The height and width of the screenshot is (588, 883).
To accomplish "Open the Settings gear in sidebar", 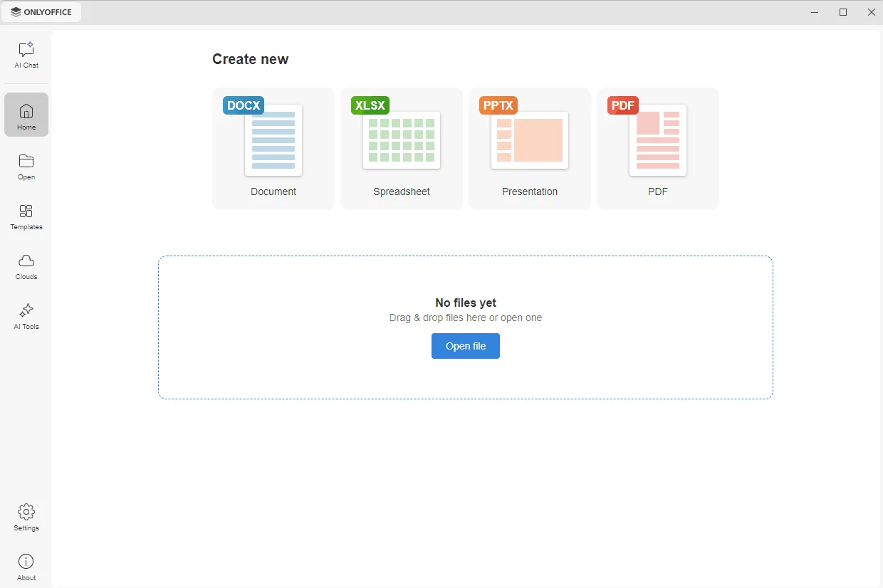I will click(26, 518).
